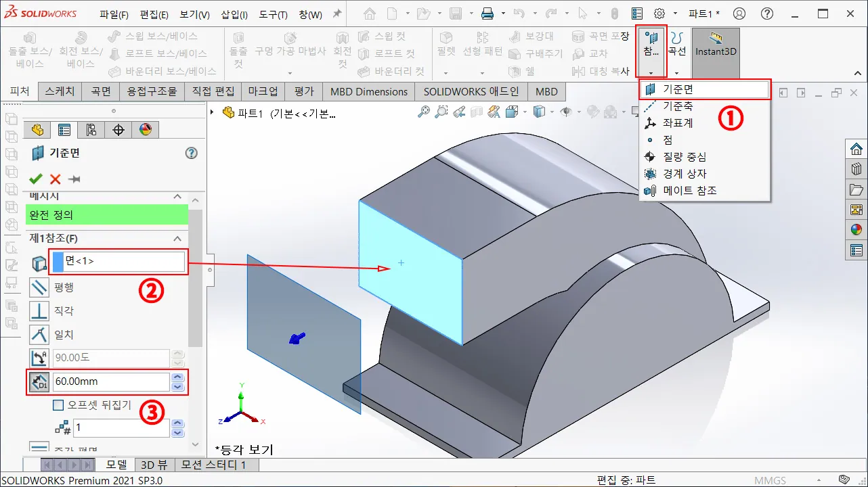Viewport: 868px width, 487px height.
Task: Switch to the DisplayManager color ball tab
Action: (145, 130)
